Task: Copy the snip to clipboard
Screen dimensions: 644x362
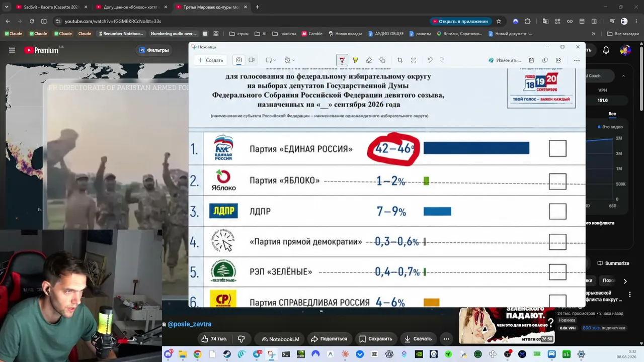Action: coord(545,60)
